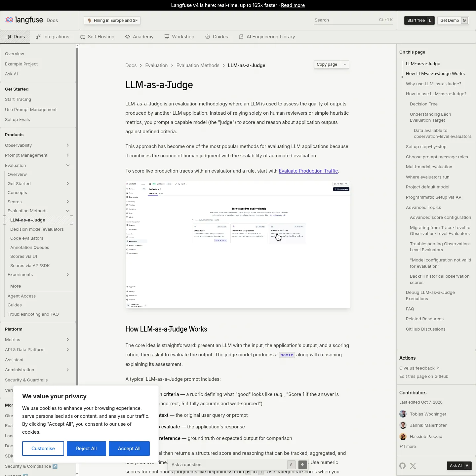Focus the Search docs field
Screen dimensions: 476x476
click(354, 20)
